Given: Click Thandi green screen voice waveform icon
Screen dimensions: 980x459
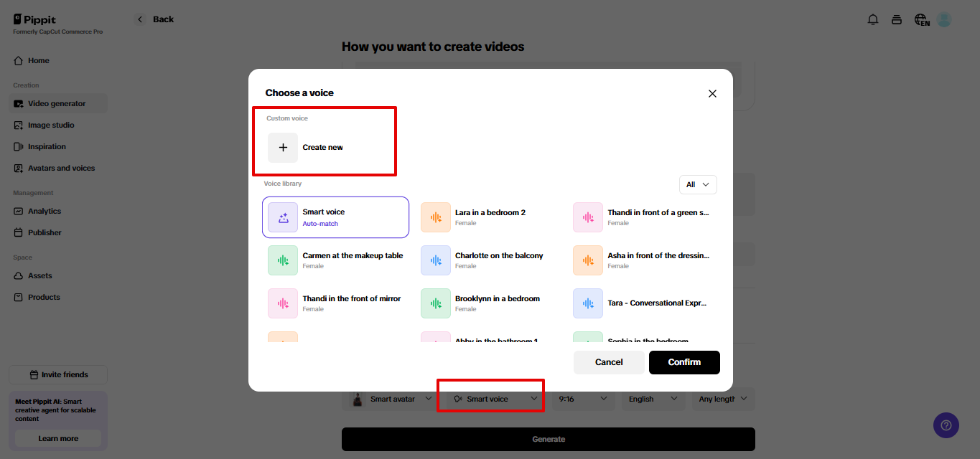Looking at the screenshot, I should tap(588, 217).
